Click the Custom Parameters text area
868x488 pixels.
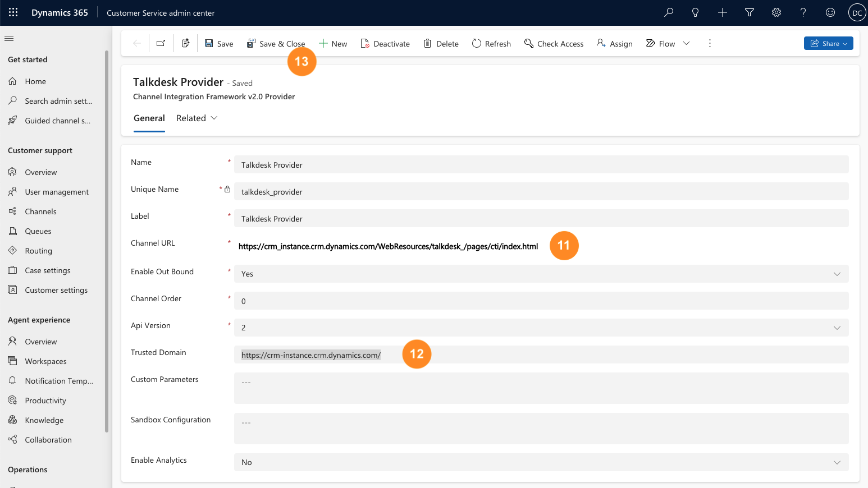[x=541, y=388]
